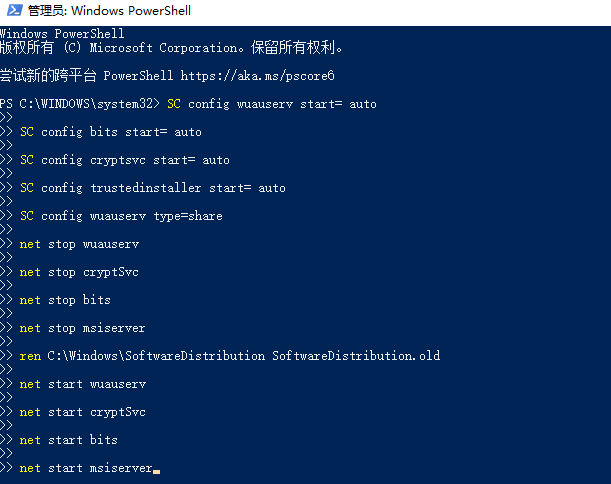Click the 'wuauserv type=share' command line
Screen dimensions: 611x484
(121, 216)
